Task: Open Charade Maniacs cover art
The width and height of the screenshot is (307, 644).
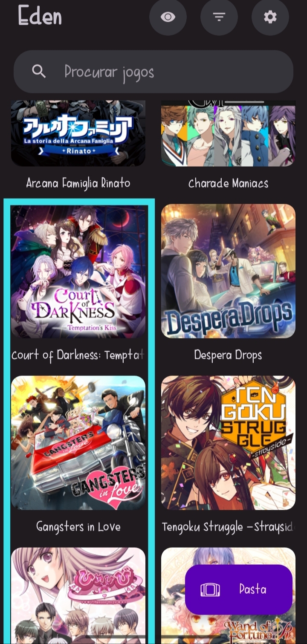Action: pos(228,133)
